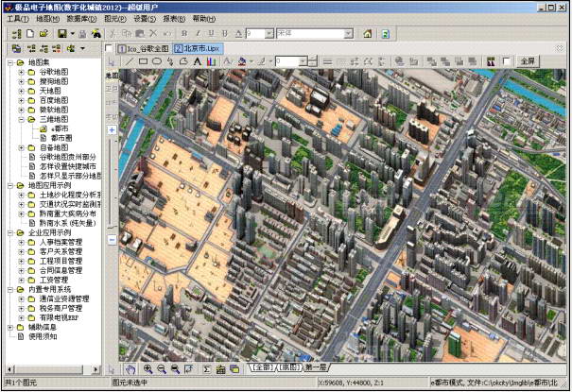Click the map minus zoom-out button

(112, 239)
